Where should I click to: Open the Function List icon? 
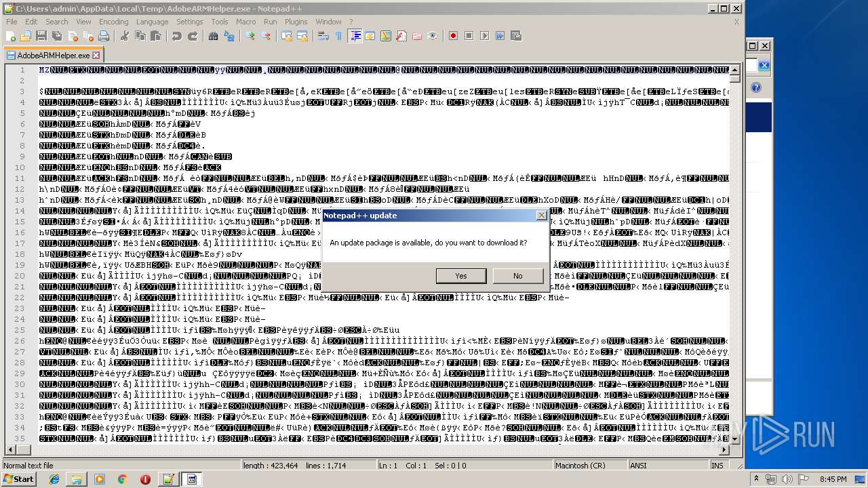point(401,36)
